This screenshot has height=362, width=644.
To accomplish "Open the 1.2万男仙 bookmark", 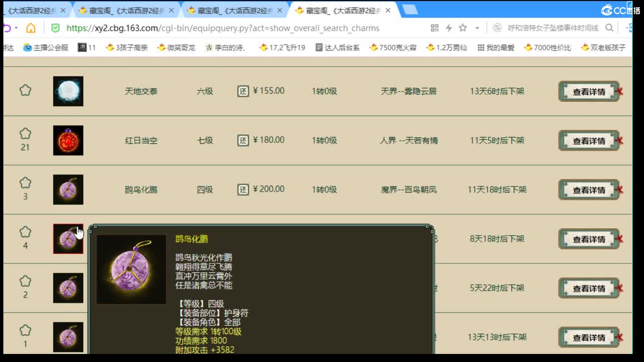I will [x=446, y=47].
